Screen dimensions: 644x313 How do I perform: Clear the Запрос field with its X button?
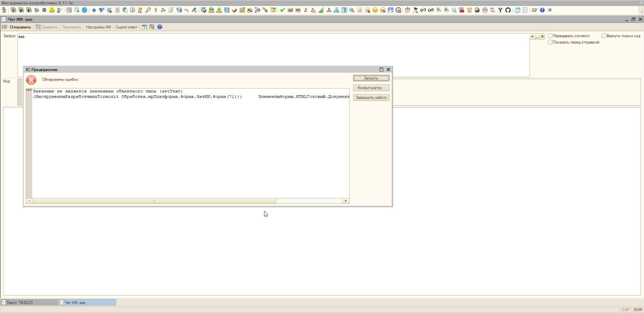(x=542, y=37)
